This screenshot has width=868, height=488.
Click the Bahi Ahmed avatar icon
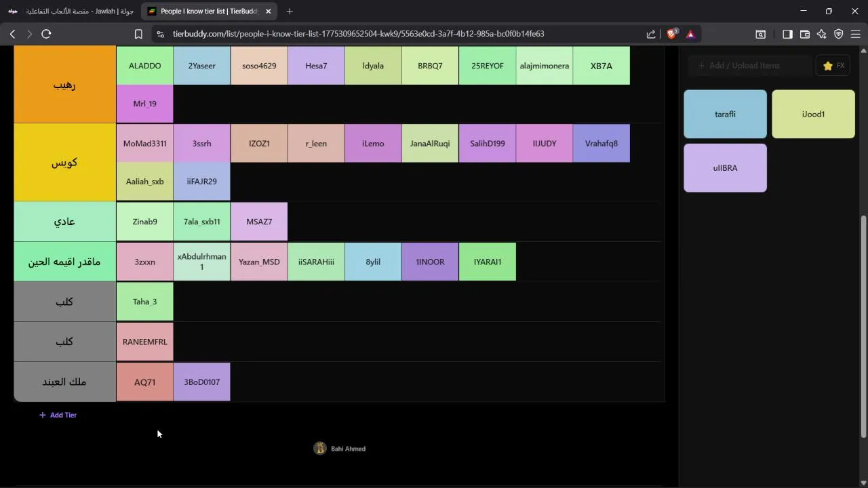[320, 449]
